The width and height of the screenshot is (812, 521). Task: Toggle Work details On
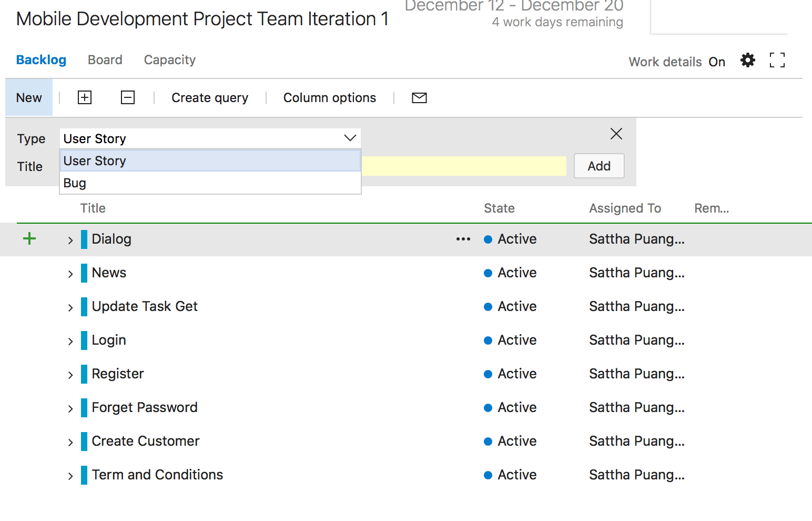click(x=716, y=62)
